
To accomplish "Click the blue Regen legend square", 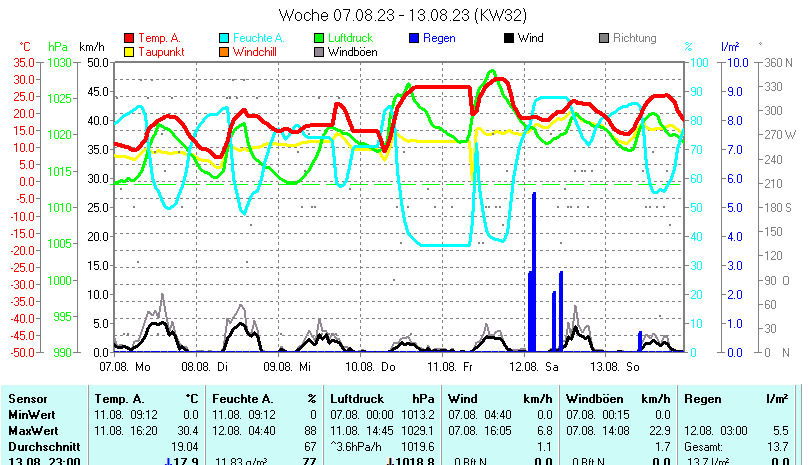I will (415, 38).
